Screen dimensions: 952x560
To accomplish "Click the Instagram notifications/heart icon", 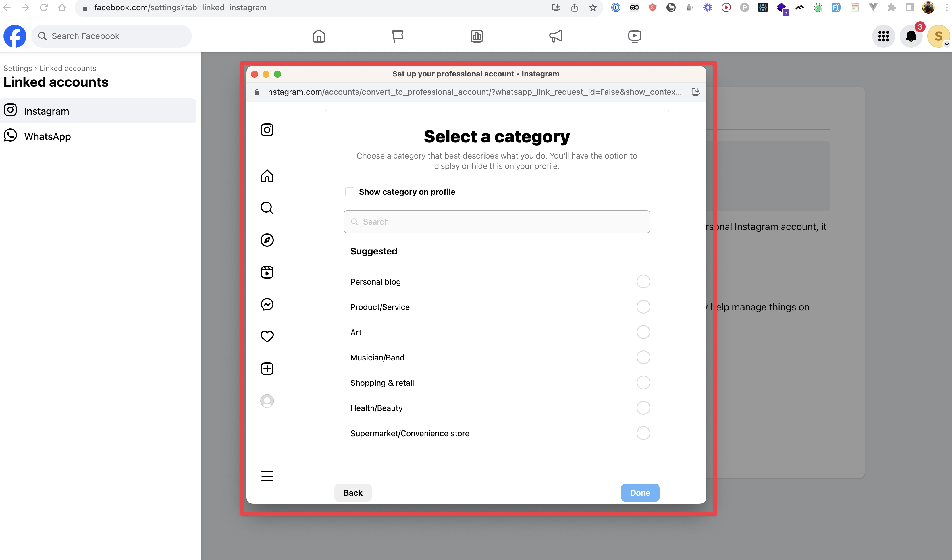I will click(267, 337).
